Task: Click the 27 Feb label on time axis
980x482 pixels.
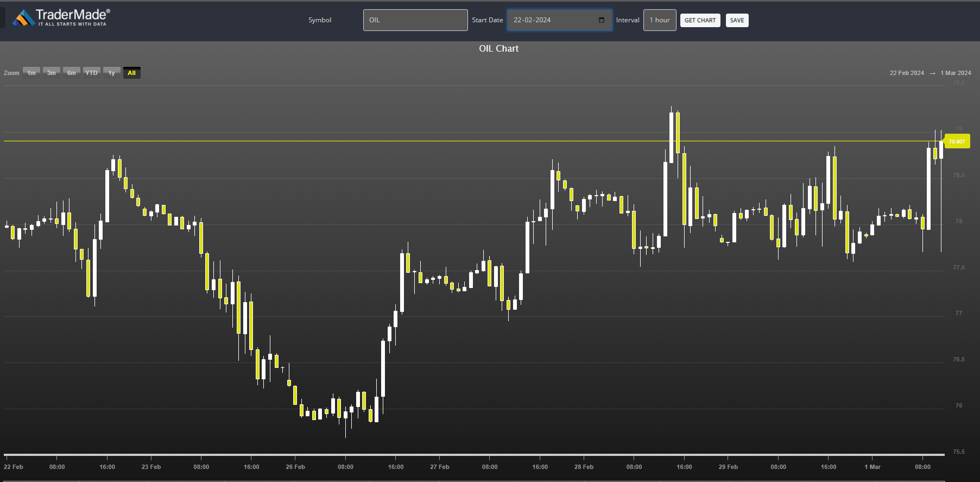Action: tap(439, 467)
